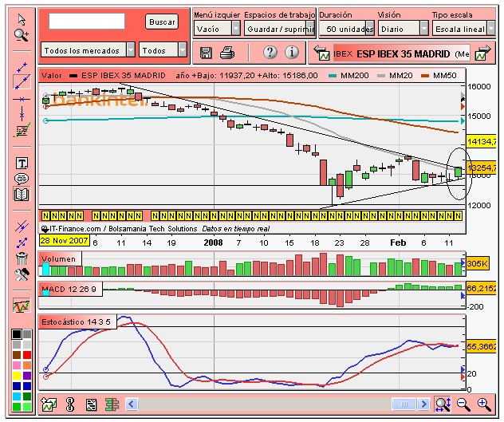
Task: Click the MM200 legend entry
Action: pos(348,76)
